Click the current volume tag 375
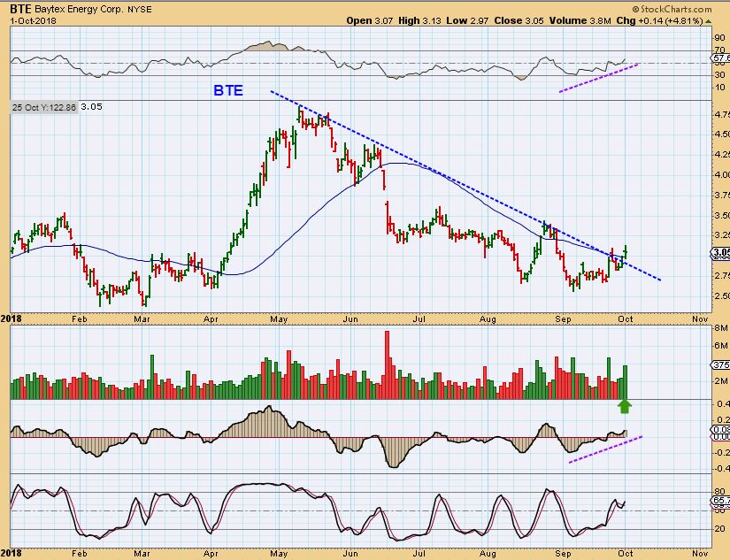The height and width of the screenshot is (560, 730). pos(721,365)
